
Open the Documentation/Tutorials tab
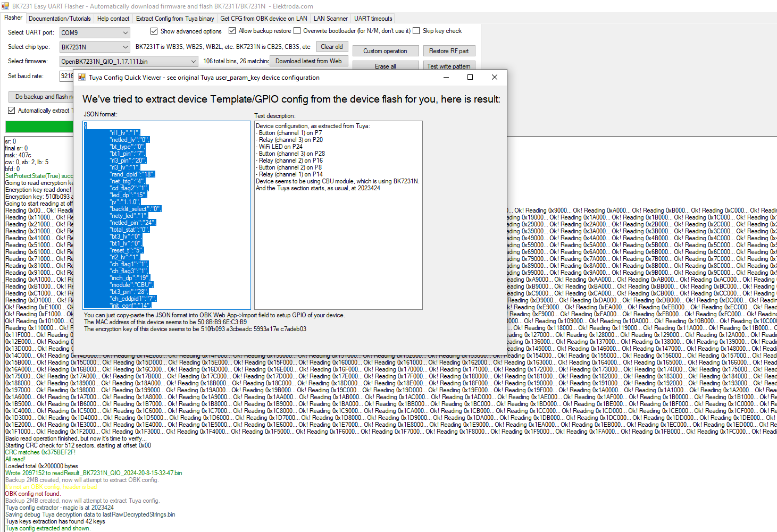60,18
